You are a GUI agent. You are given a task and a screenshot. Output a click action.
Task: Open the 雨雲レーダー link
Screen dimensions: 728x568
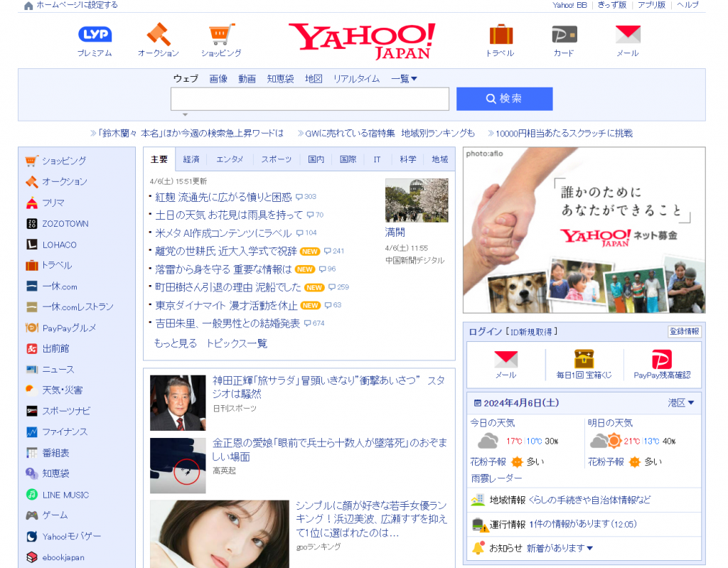tap(496, 478)
